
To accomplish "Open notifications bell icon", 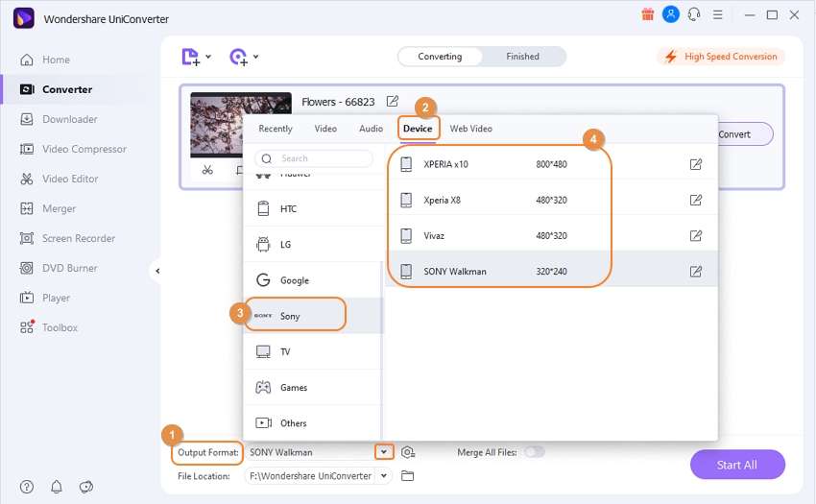I will [57, 487].
